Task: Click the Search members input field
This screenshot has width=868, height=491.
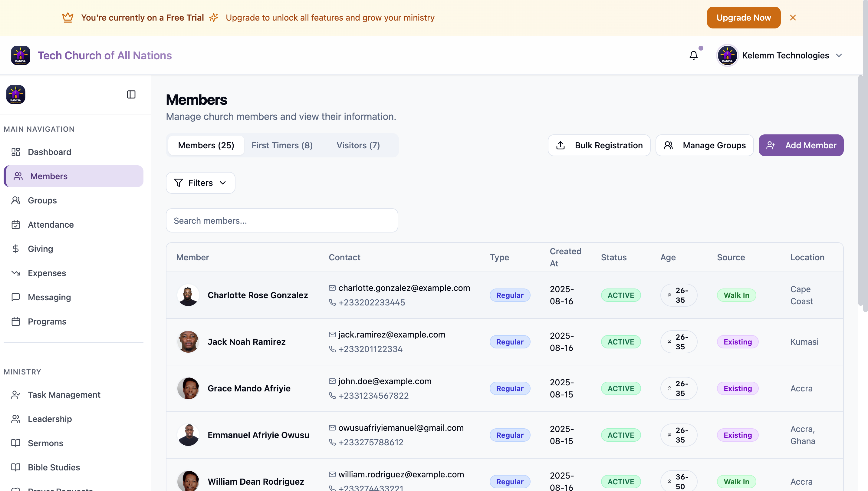Action: tap(282, 221)
